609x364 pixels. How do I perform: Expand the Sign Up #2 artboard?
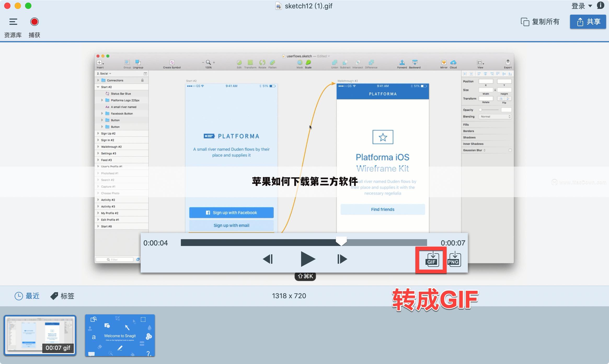point(98,133)
